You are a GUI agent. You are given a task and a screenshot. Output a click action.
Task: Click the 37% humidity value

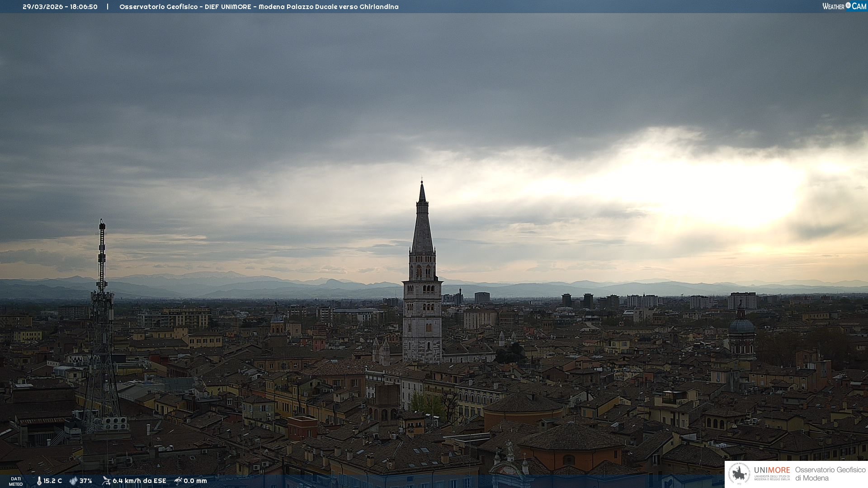[x=86, y=481]
